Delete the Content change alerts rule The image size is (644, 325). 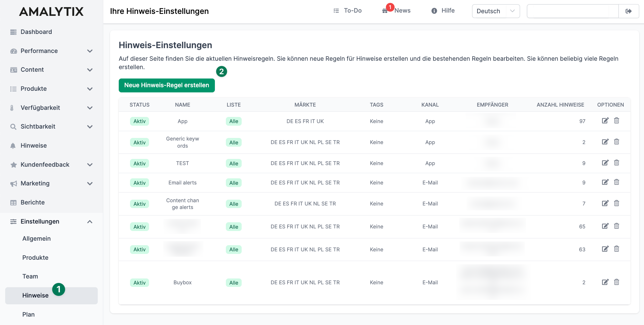pos(616,203)
